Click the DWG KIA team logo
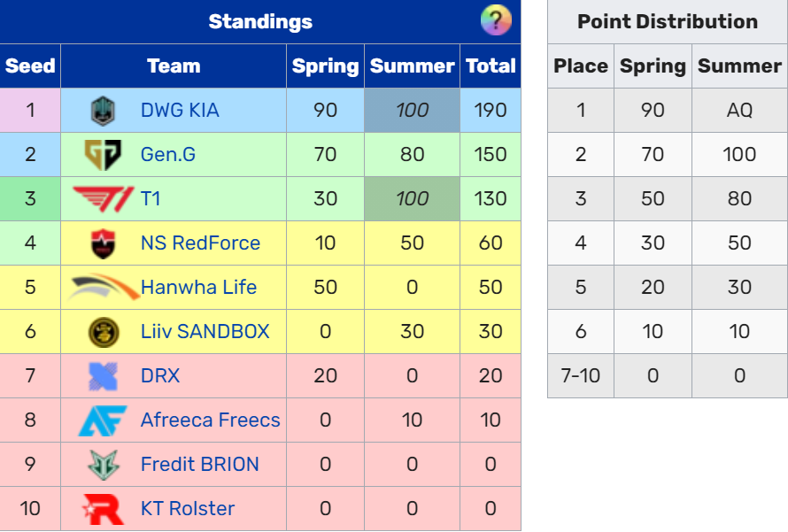 (x=103, y=111)
